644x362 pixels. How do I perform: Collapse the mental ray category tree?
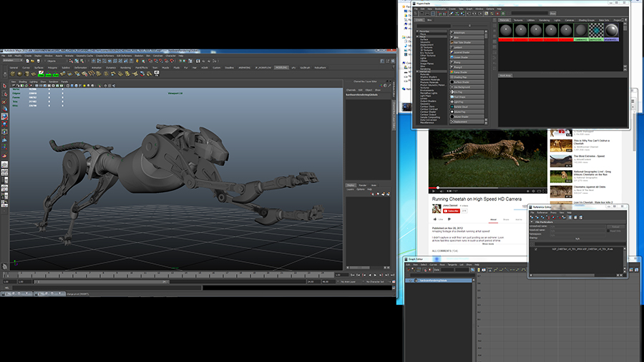(x=418, y=72)
